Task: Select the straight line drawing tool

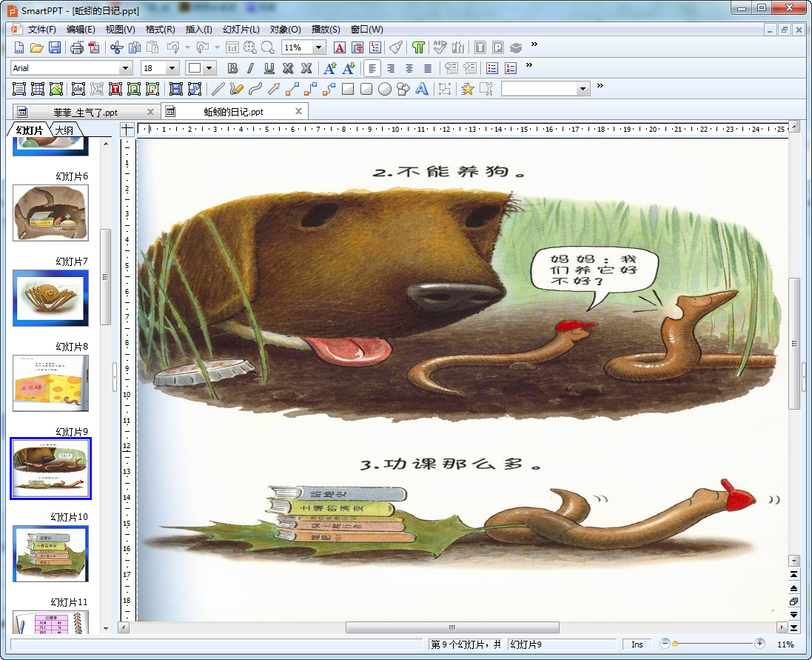Action: click(218, 89)
